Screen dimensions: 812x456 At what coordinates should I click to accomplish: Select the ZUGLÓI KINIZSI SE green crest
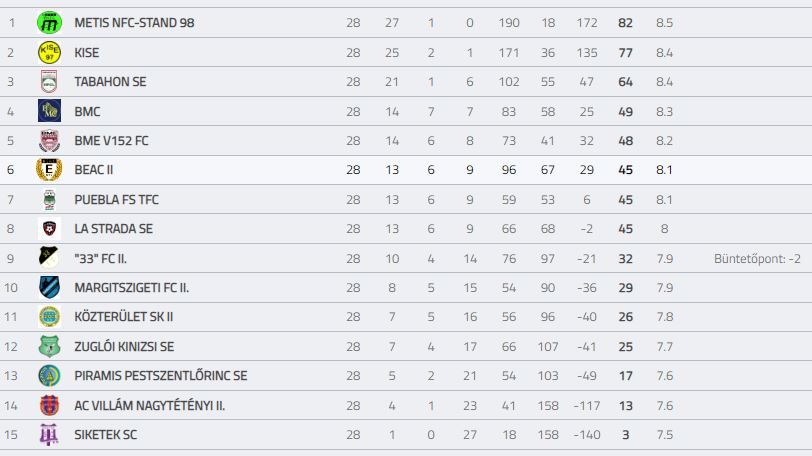tap(49, 346)
